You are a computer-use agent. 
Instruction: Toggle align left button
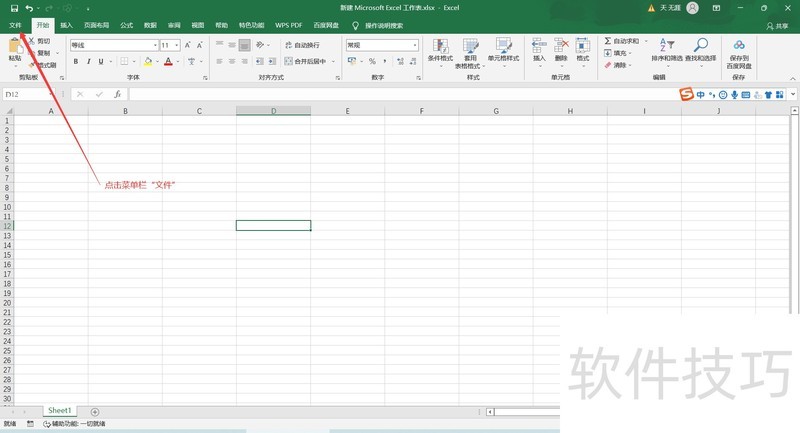(x=219, y=61)
